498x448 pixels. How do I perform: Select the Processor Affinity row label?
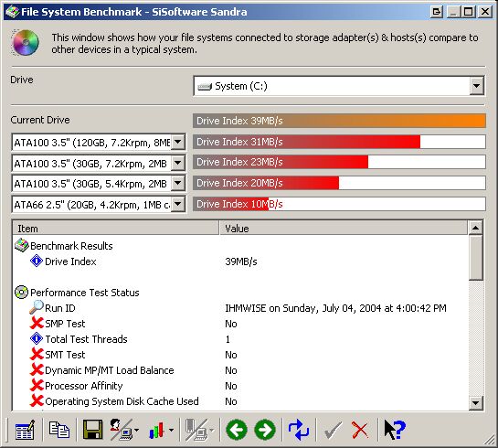click(84, 386)
